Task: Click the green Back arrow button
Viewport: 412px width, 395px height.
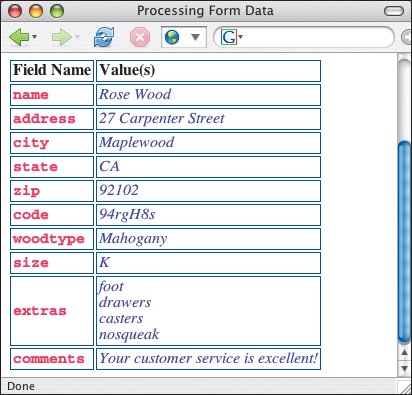Action: click(19, 37)
